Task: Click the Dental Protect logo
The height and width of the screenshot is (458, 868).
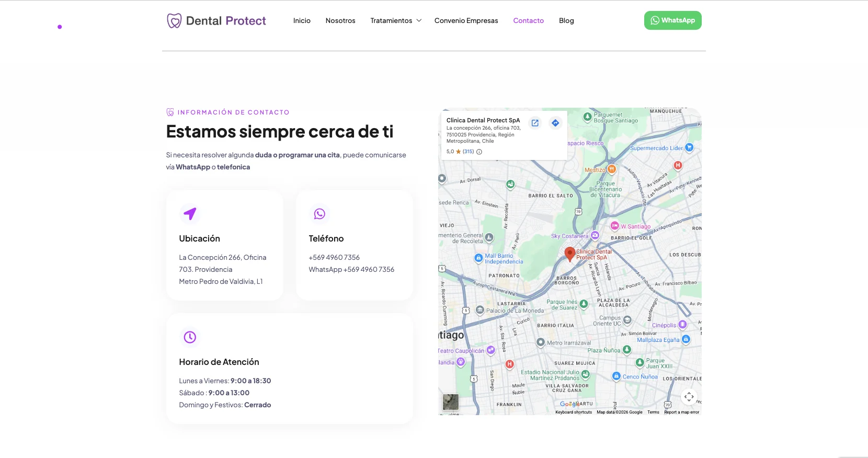Action: (216, 21)
